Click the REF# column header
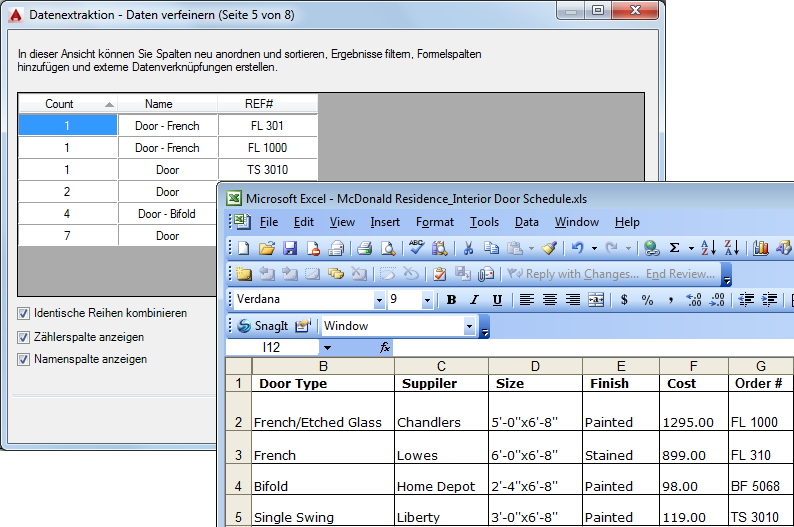The image size is (794, 527). pyautogui.click(x=268, y=104)
